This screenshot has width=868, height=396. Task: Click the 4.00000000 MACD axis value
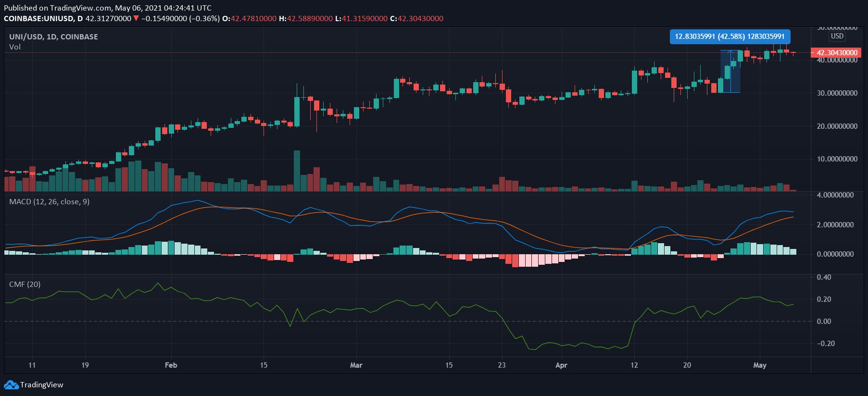(835, 195)
